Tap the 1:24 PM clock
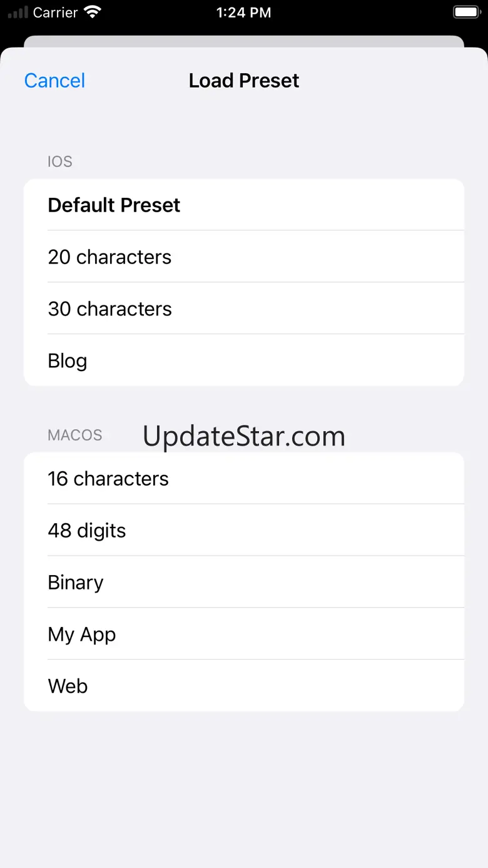This screenshot has width=488, height=868. pos(244,13)
